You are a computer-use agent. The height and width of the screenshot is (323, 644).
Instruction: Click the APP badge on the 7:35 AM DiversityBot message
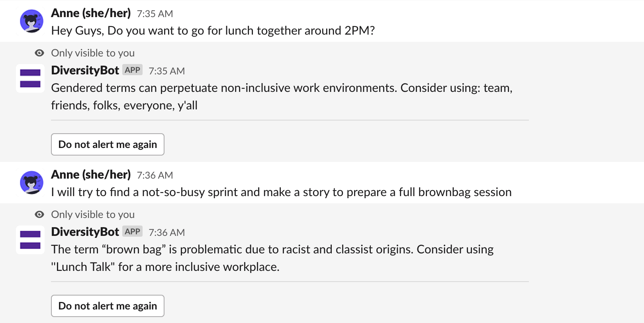coord(132,70)
